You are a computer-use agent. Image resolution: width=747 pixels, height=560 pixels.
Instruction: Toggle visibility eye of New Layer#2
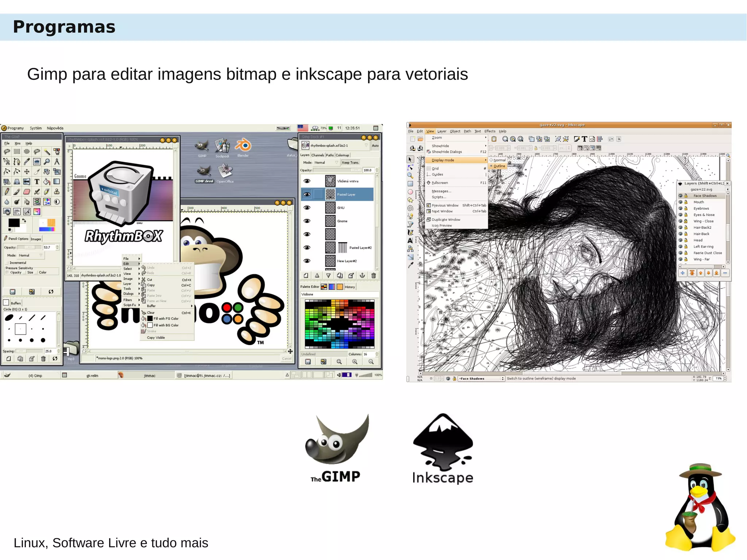tap(307, 261)
